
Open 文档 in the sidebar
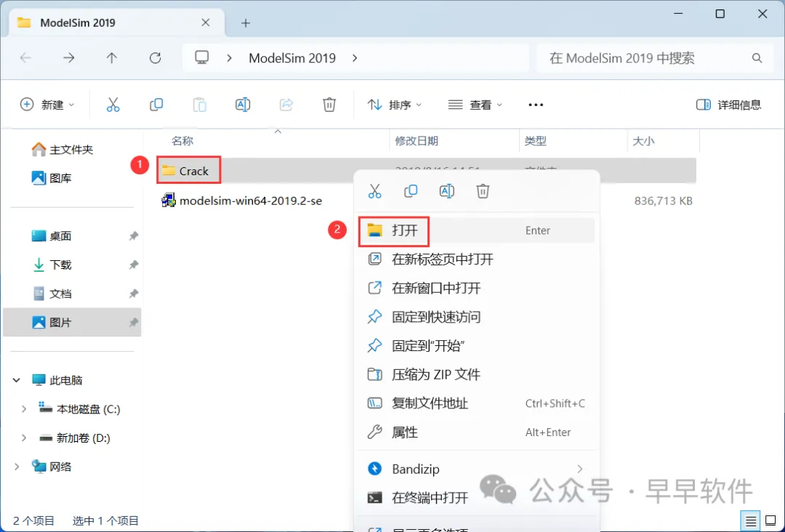pyautogui.click(x=71, y=294)
